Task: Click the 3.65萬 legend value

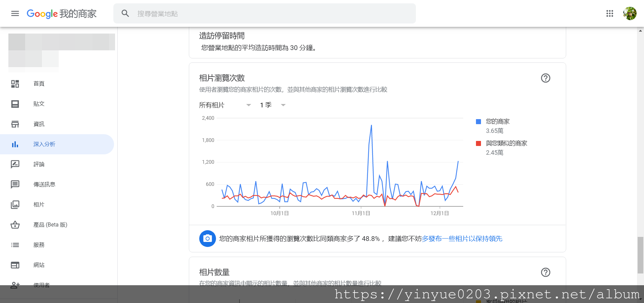Action: (x=495, y=131)
